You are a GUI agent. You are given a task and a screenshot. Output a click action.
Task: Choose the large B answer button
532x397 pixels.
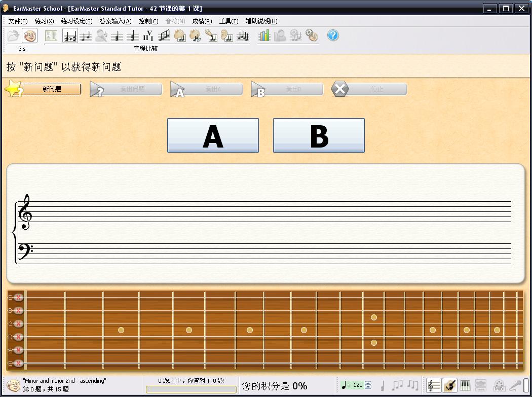[x=319, y=135]
